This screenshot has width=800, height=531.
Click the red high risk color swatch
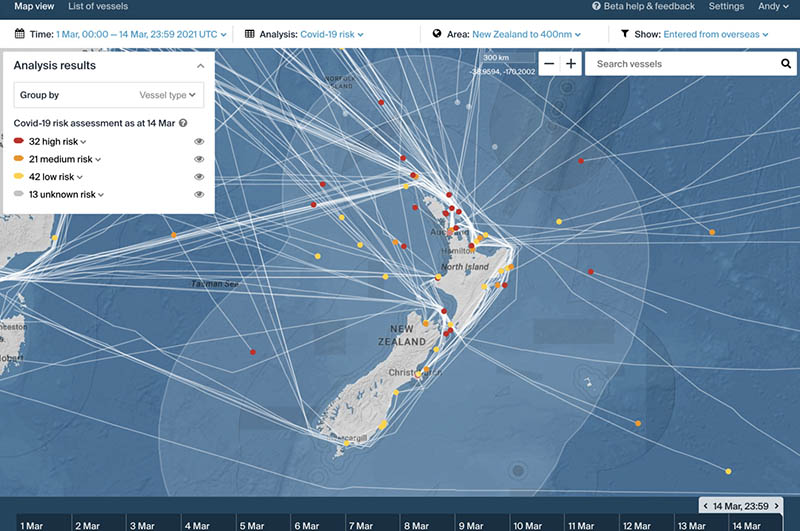pos(19,140)
